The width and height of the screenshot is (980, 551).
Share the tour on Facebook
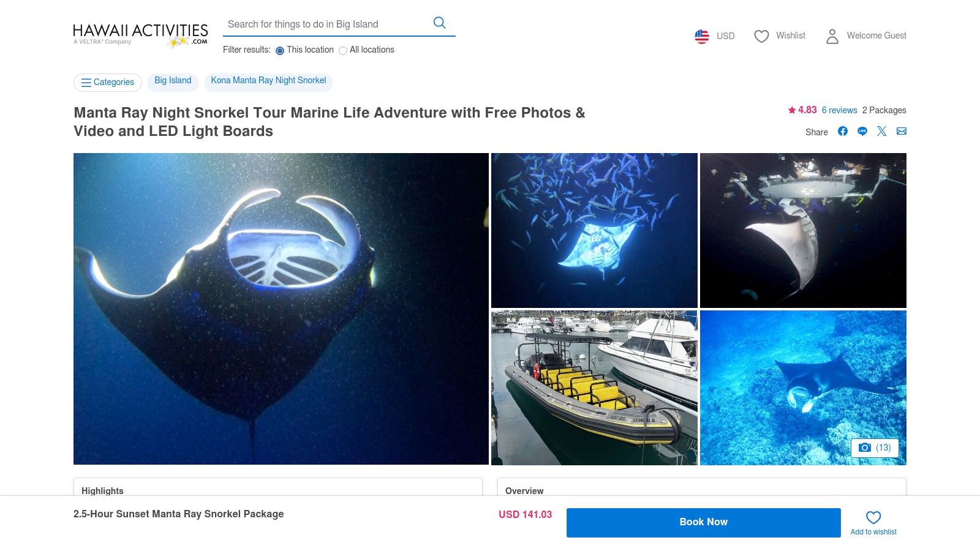843,132
